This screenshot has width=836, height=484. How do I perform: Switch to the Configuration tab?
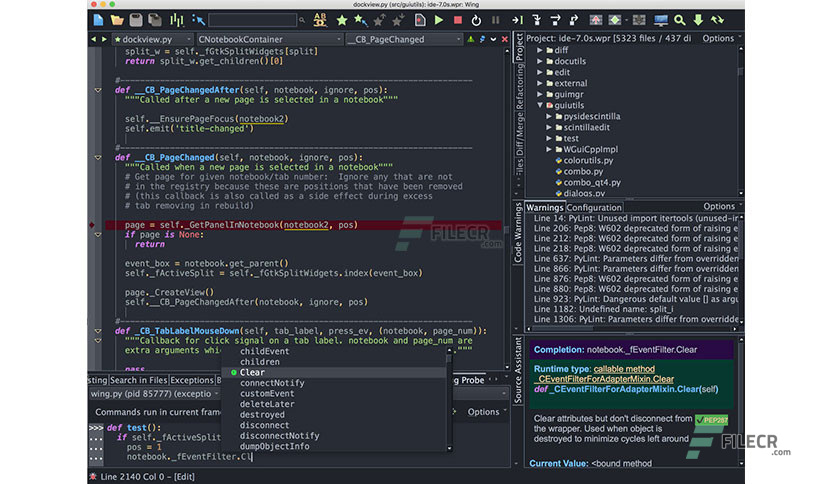[593, 207]
